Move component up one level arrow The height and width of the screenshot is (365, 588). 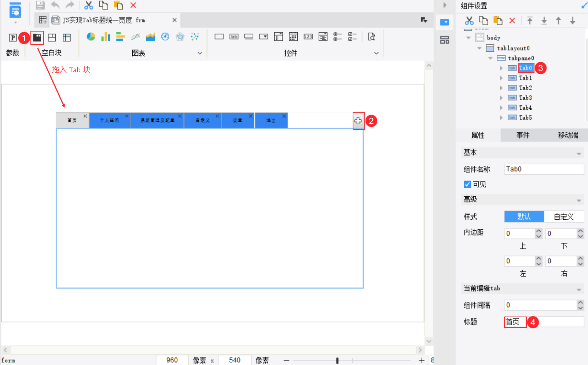coord(558,21)
